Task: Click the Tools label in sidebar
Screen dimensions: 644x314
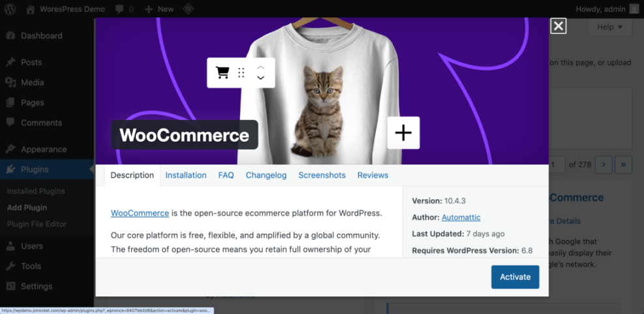Action: pyautogui.click(x=31, y=266)
